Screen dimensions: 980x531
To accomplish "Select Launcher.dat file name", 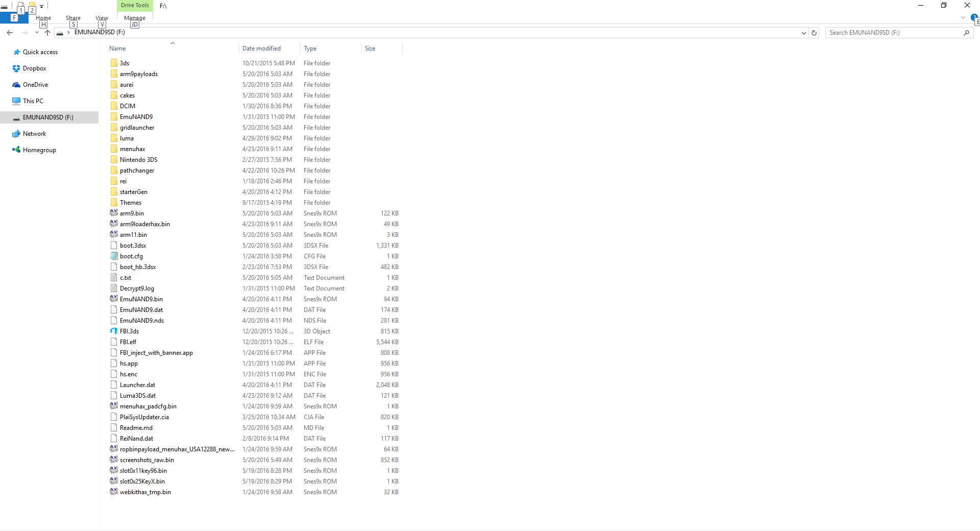I will coord(137,385).
